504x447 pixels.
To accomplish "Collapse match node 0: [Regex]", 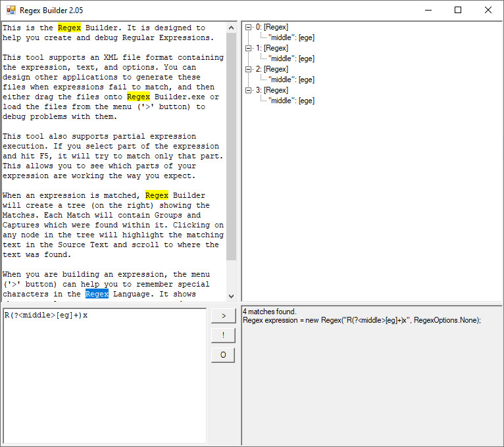I will tap(248, 28).
